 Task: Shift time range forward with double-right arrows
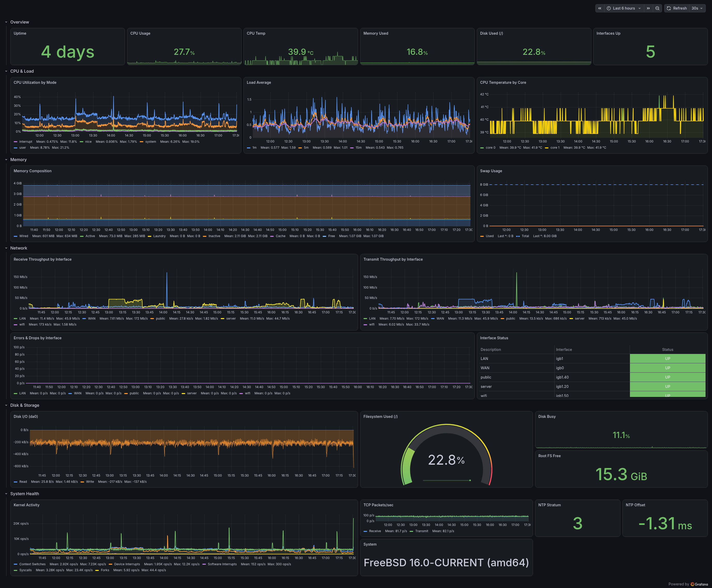pyautogui.click(x=648, y=8)
